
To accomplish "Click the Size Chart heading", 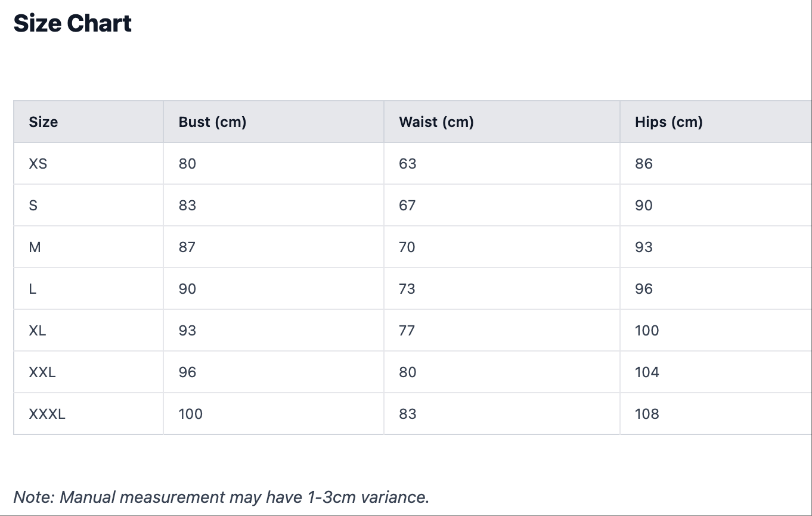I will point(73,24).
